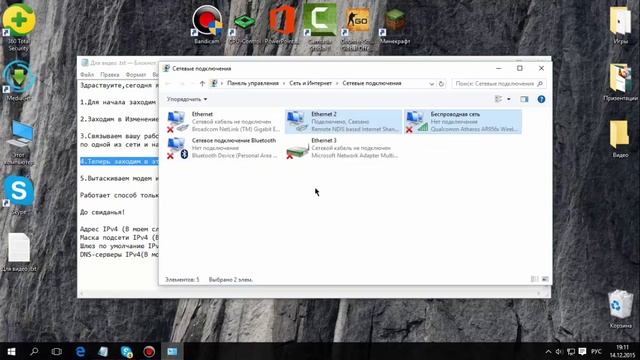Viewport: 640px width, 360px height.
Task: Select the Беспроводная сеть adapter icon
Action: 416,122
